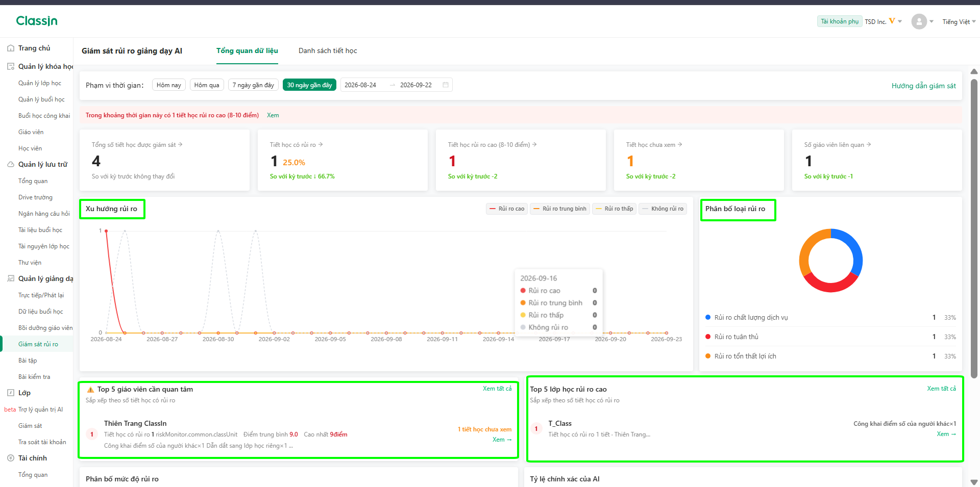Click the Quản lý giảng dạy icon

(10, 278)
